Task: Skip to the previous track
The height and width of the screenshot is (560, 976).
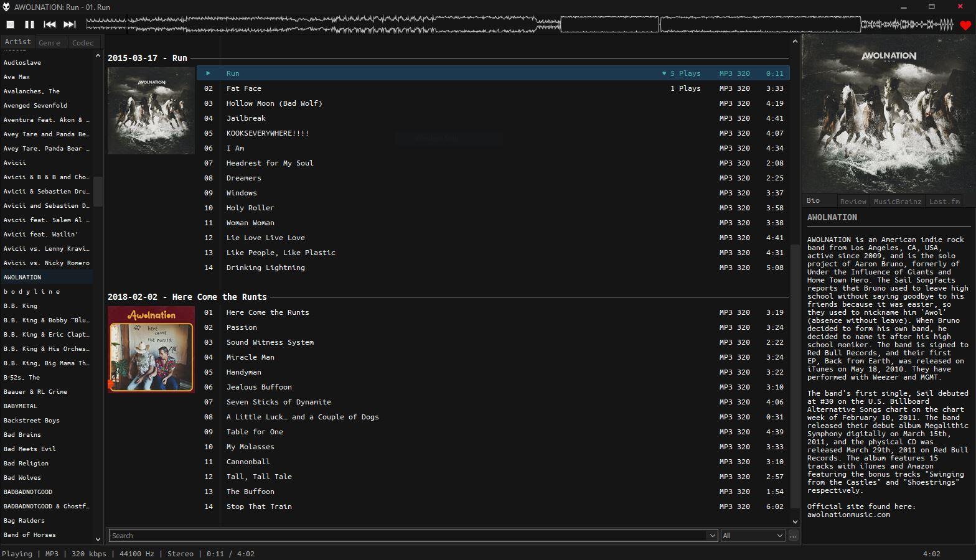Action: 50,24
